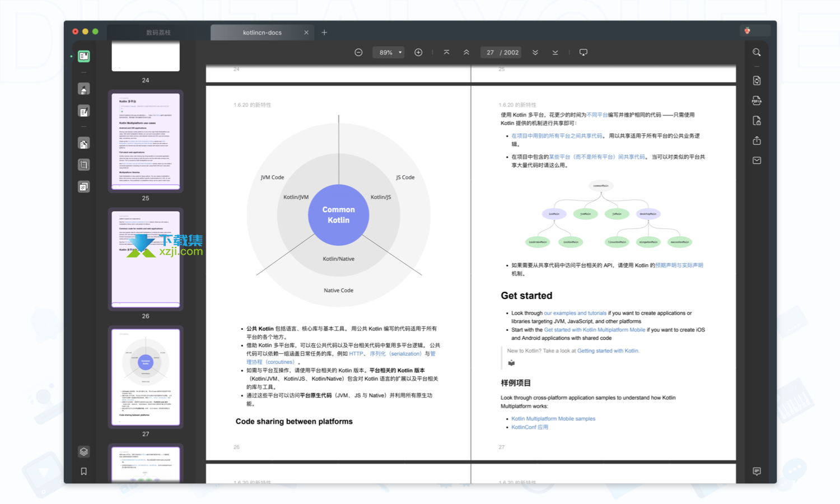The width and height of the screenshot is (840, 504).
Task: Click the desktopMain node in tree diagram
Action: 648,214
